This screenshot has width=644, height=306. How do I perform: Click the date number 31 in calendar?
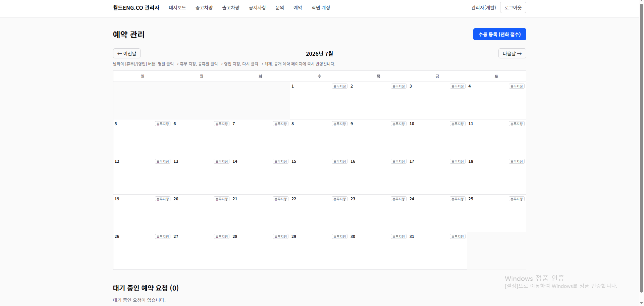412,237
